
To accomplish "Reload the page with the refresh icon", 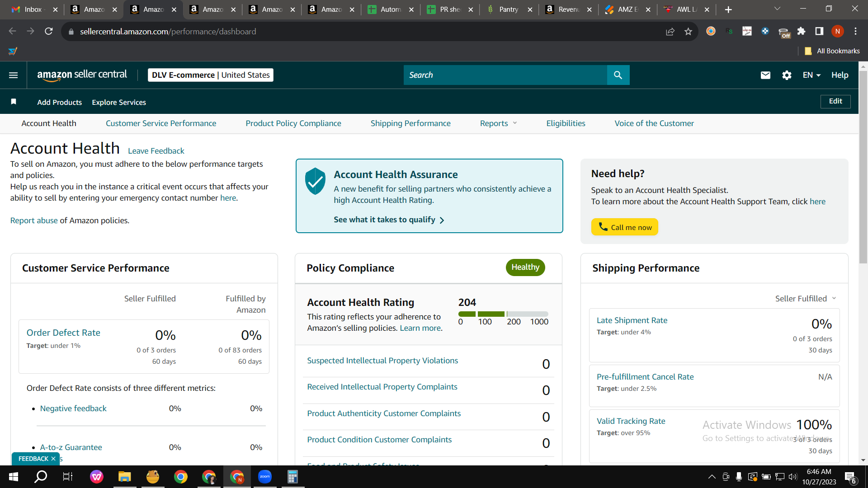I will click(x=49, y=31).
